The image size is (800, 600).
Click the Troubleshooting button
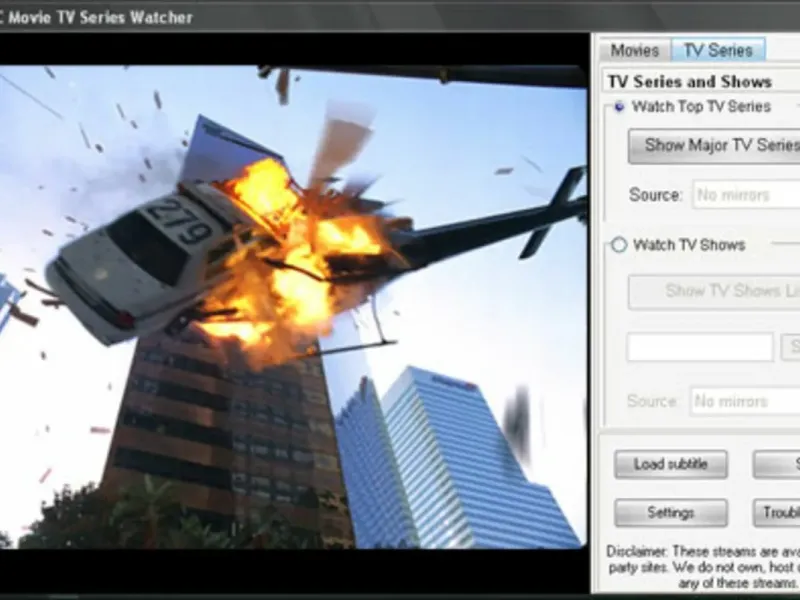pos(776,512)
